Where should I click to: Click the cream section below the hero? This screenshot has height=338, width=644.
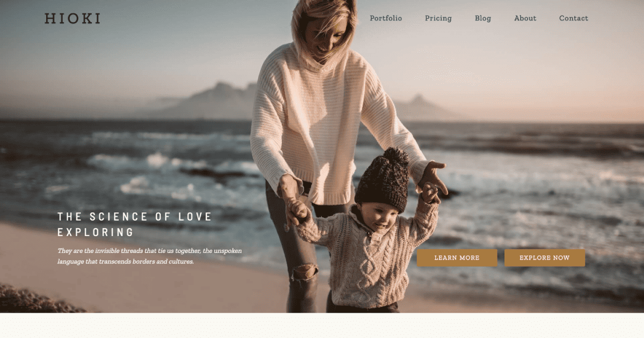pos(322,326)
